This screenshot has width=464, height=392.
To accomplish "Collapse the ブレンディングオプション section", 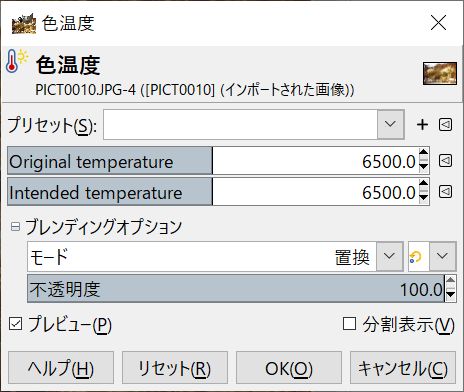I will 15,227.
